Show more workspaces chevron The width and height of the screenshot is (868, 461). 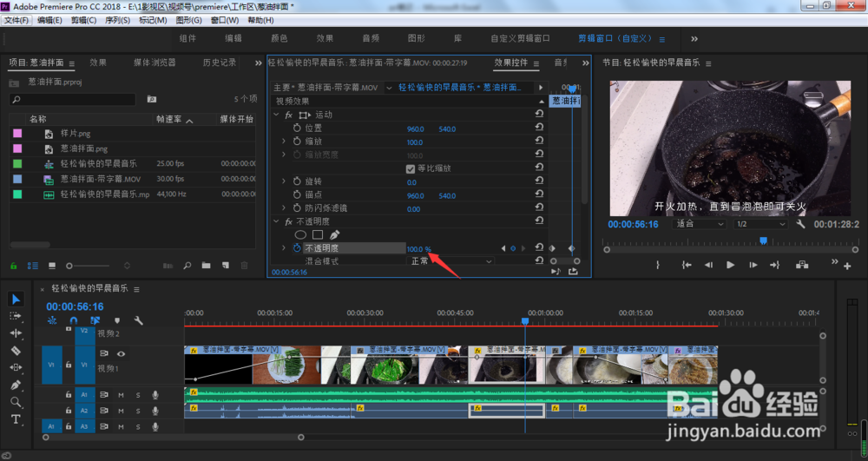tap(694, 39)
